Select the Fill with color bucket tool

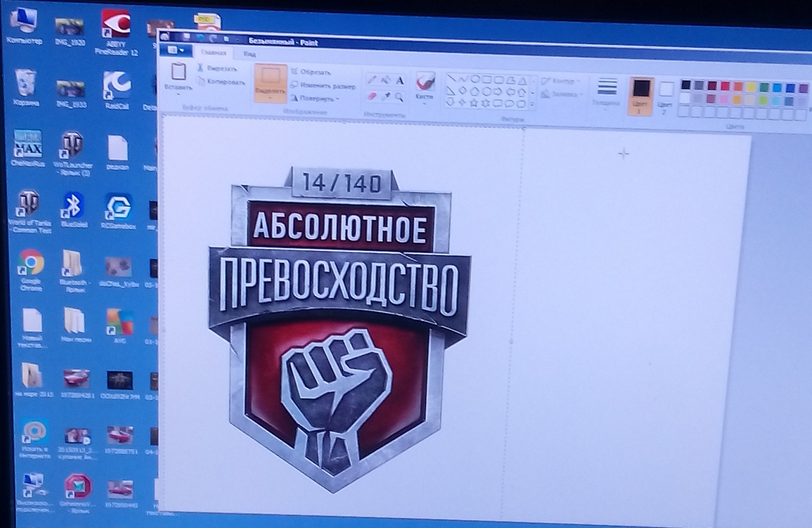coord(386,80)
